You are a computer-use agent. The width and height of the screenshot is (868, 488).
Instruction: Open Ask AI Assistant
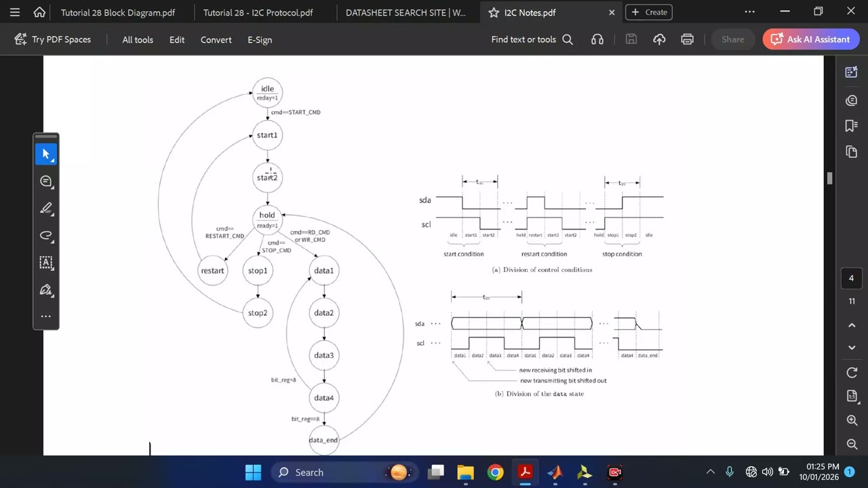tap(810, 39)
